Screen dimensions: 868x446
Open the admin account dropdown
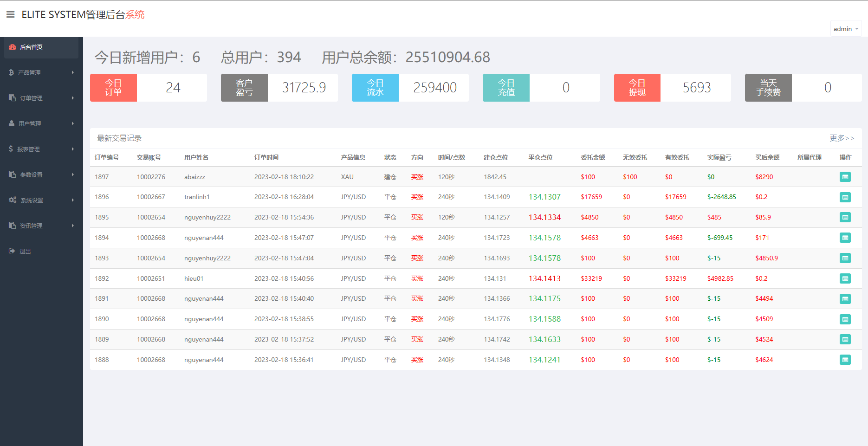point(846,28)
